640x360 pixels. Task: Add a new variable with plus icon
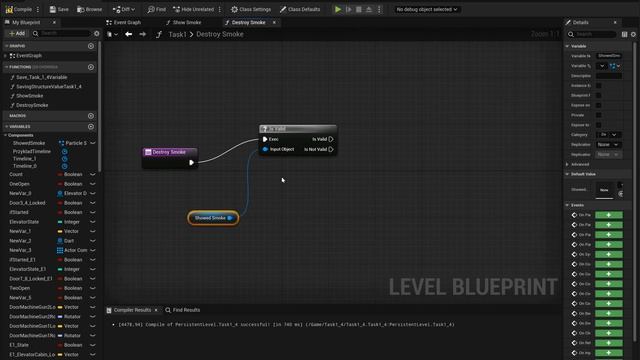coord(91,127)
